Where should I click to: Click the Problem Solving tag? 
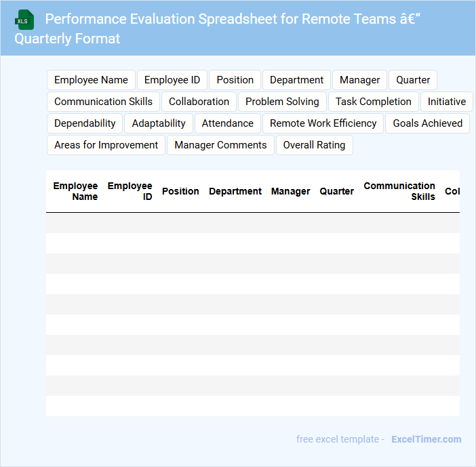point(282,102)
